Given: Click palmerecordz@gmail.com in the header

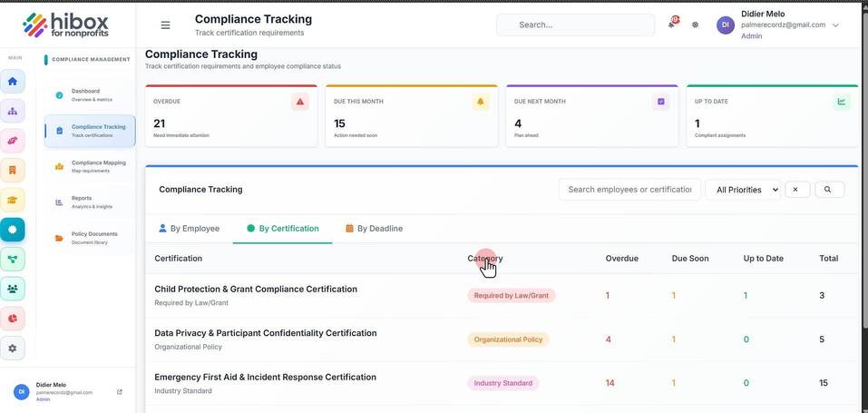Looking at the screenshot, I should (x=784, y=25).
